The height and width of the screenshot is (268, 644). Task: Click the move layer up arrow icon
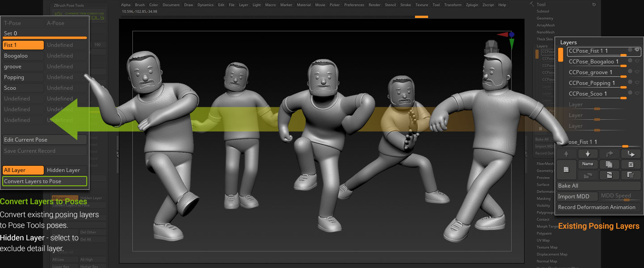(x=566, y=154)
